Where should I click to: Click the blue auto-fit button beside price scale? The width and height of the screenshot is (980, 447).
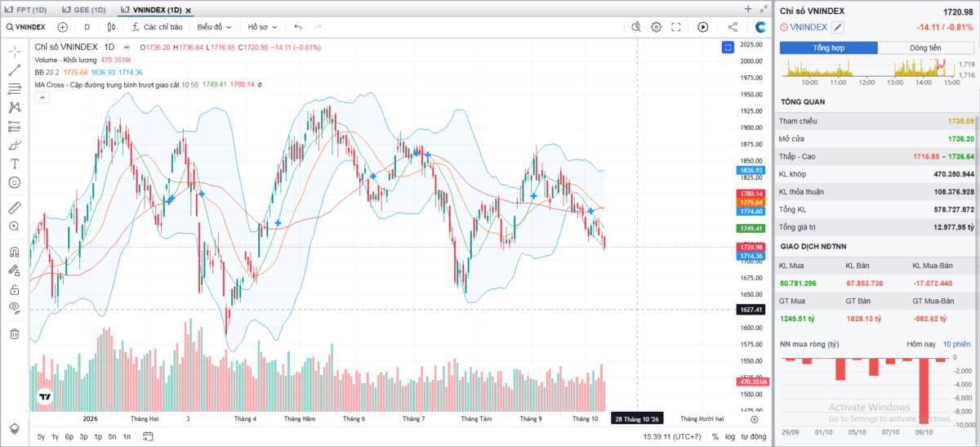[x=728, y=47]
